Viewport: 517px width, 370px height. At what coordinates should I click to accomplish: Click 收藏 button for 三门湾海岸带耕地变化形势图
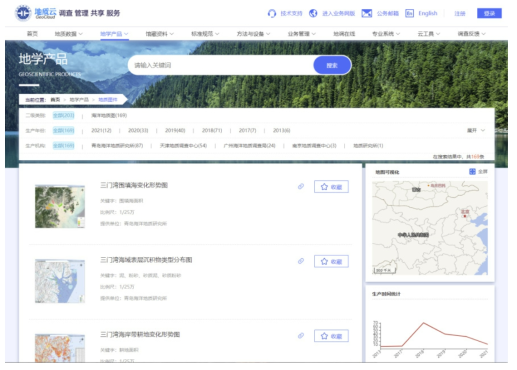pos(331,336)
